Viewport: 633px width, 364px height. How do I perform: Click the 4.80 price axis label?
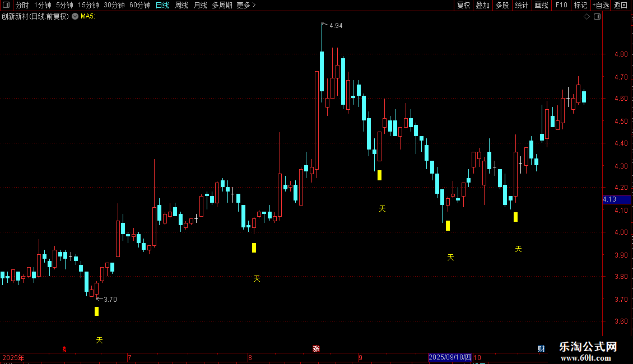tap(621, 54)
